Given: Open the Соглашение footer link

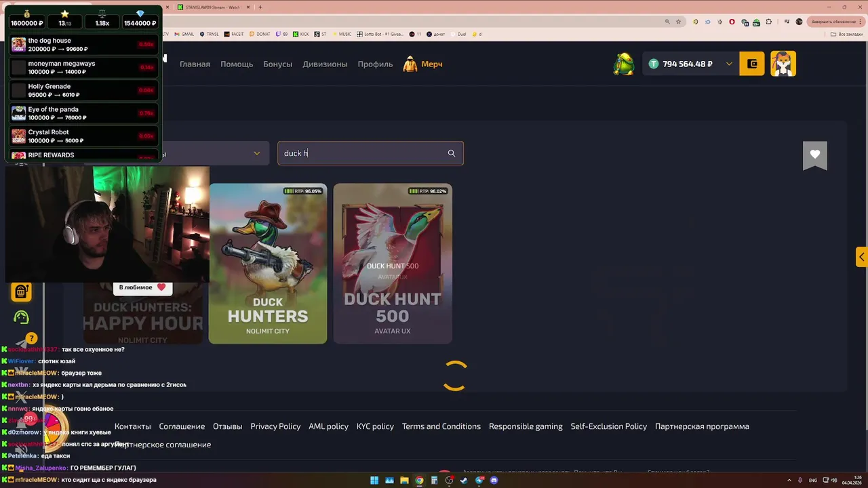Looking at the screenshot, I should pyautogui.click(x=182, y=426).
